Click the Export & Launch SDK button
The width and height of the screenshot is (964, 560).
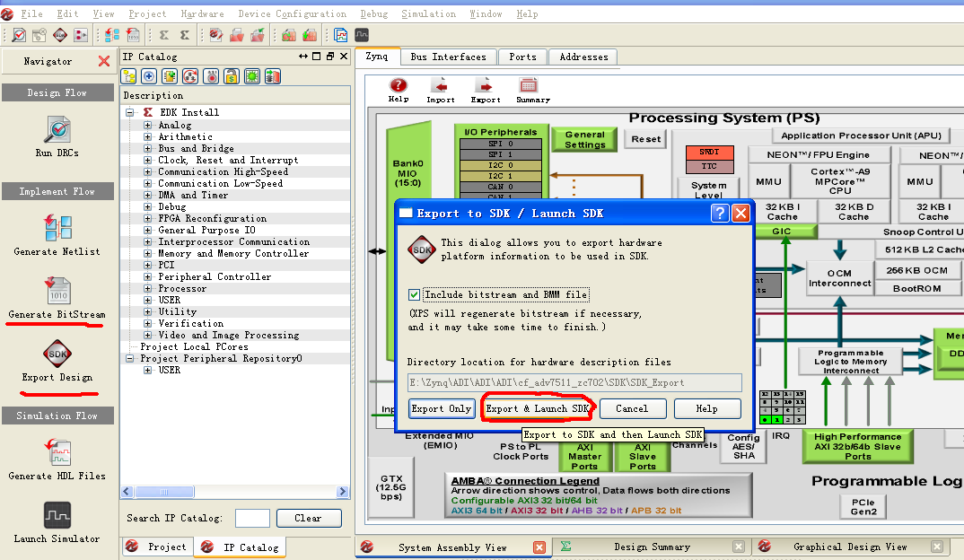coord(538,408)
